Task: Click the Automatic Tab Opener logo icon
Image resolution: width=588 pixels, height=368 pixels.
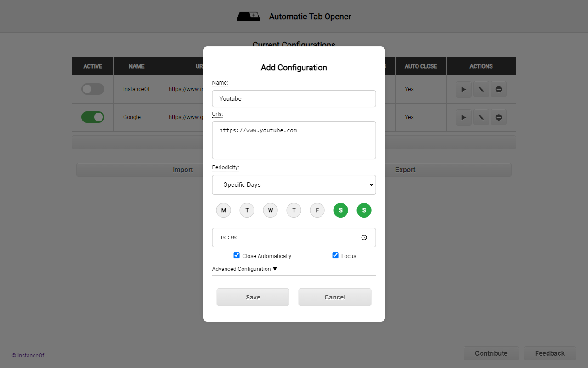Action: click(249, 17)
